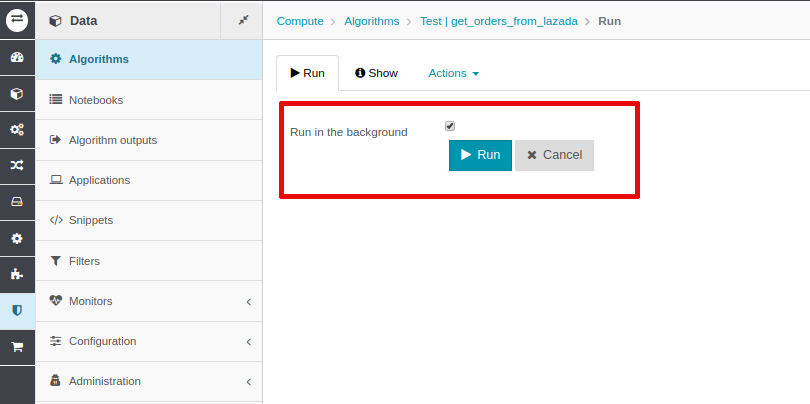810x404 pixels.
Task: Go to Compute breadcrumb link
Action: click(300, 21)
